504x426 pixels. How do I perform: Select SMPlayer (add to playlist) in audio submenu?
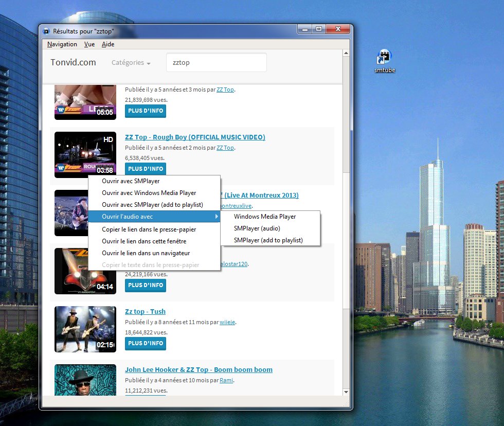pyautogui.click(x=271, y=240)
